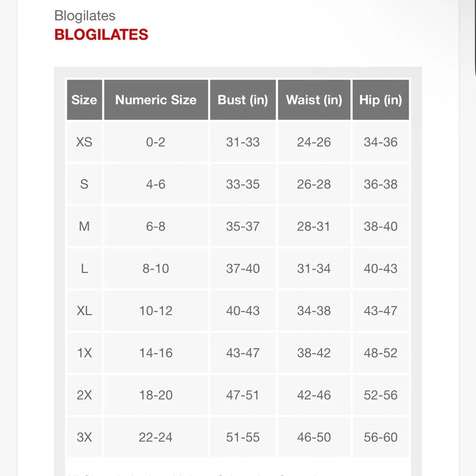The width and height of the screenshot is (476, 476).
Task: Click the Bust (in) column header
Action: pos(243,100)
